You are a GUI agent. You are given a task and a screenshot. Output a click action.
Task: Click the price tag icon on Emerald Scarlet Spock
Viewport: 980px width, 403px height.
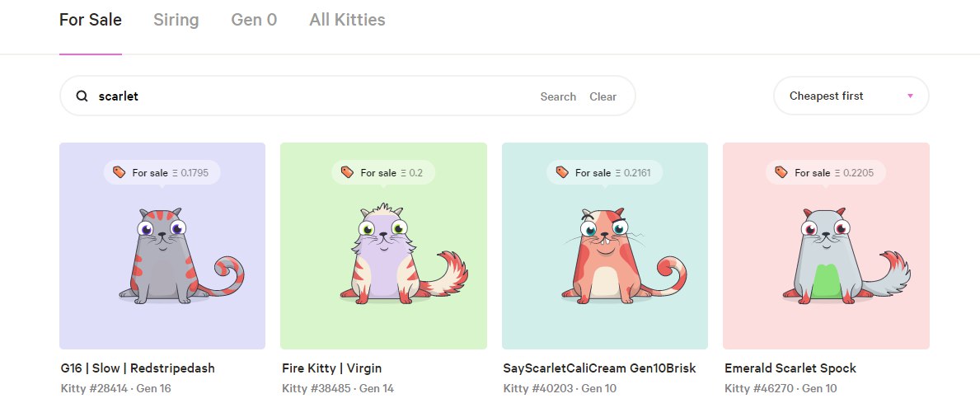click(781, 171)
